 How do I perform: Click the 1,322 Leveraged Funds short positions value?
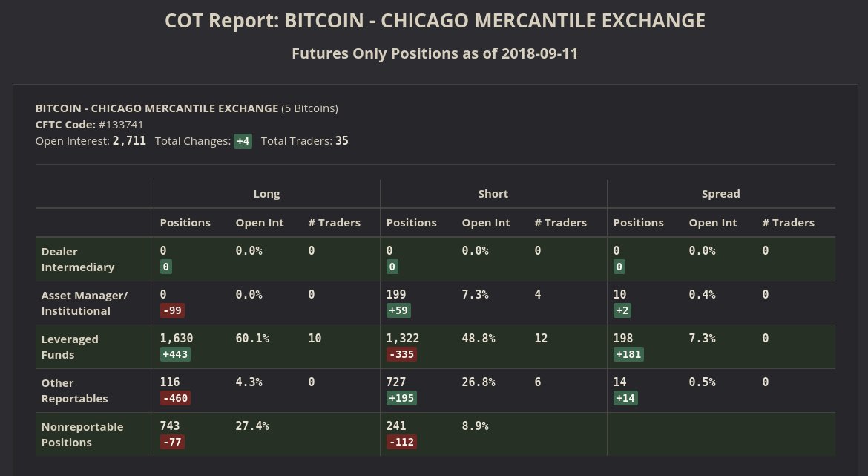pyautogui.click(x=403, y=338)
